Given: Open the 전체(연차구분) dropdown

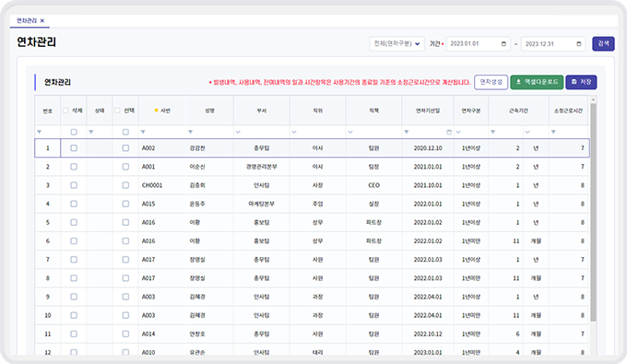Looking at the screenshot, I should (x=396, y=44).
